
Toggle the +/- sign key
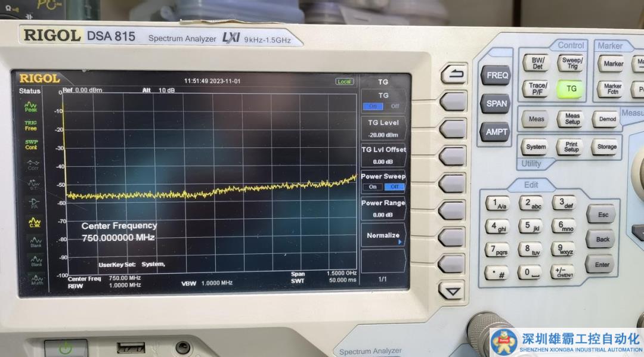point(562,272)
